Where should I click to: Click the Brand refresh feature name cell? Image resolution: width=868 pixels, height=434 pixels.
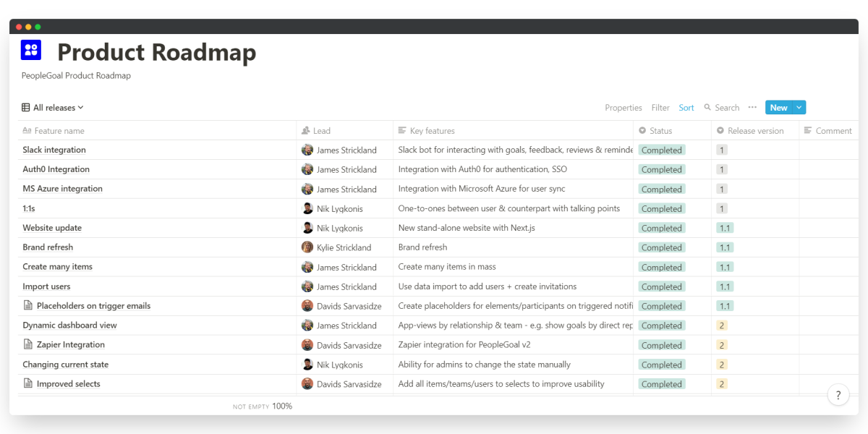pyautogui.click(x=157, y=247)
